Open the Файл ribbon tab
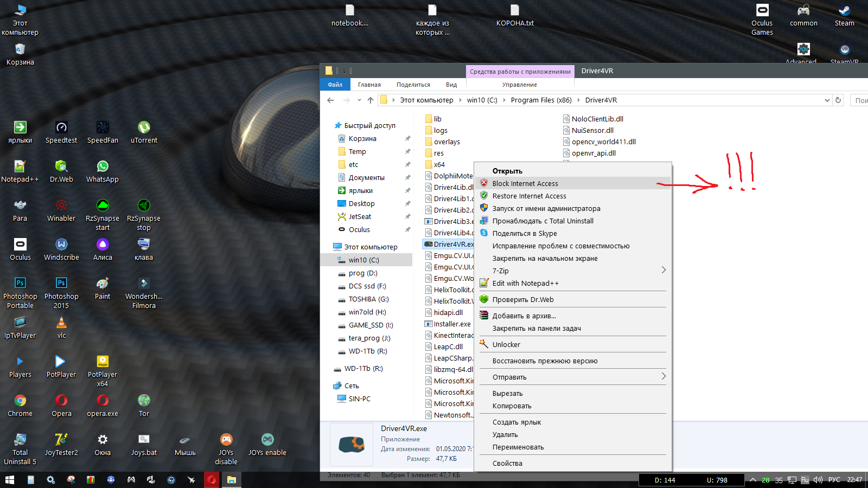Viewport: 868px width, 488px height. (335, 85)
